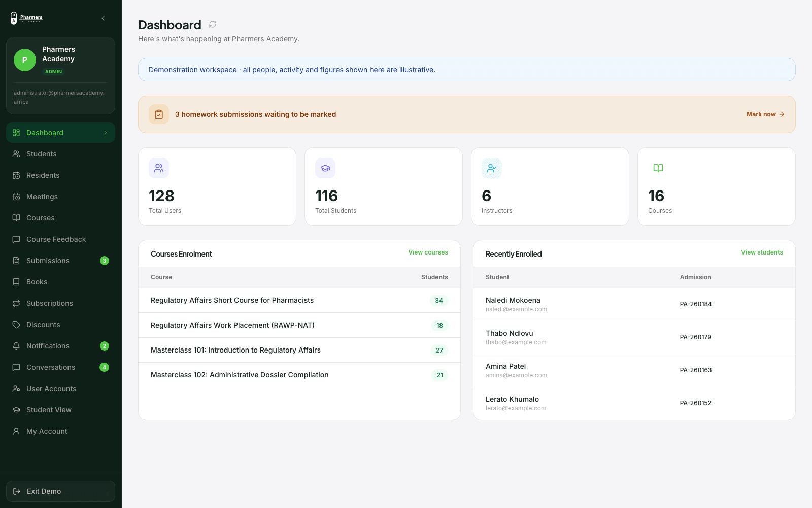Viewport: 812px width, 508px height.
Task: Open User Accounts page
Action: click(60, 389)
